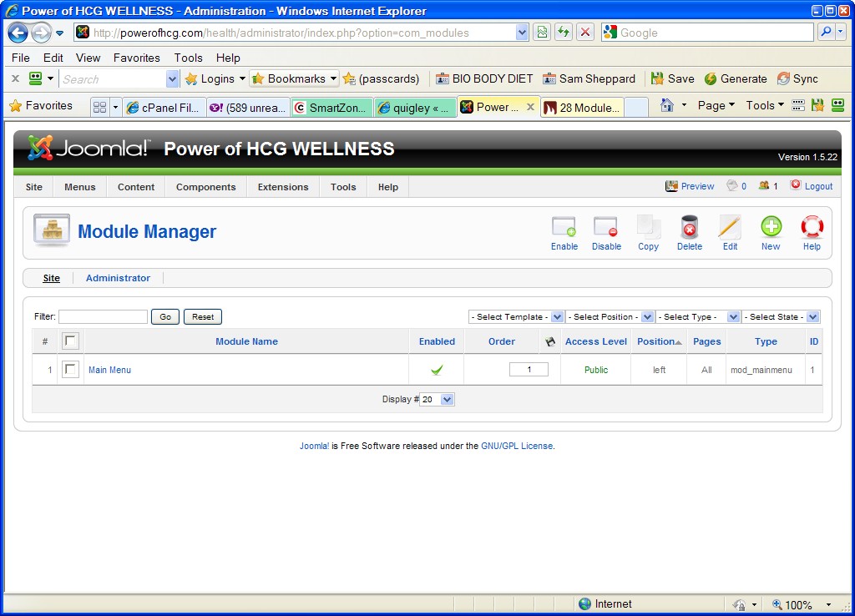
Task: Close the Power tab with its X
Action: (x=529, y=108)
